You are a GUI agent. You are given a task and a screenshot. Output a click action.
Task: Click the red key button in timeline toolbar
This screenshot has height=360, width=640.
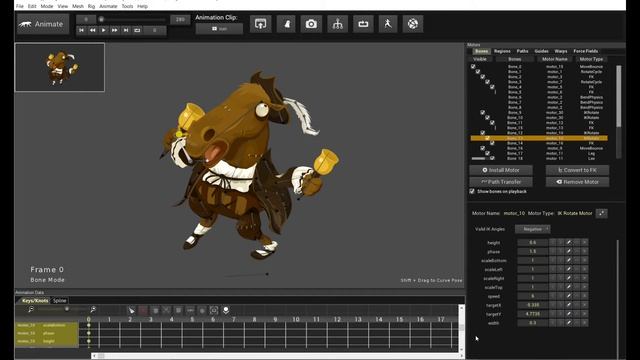(x=143, y=311)
